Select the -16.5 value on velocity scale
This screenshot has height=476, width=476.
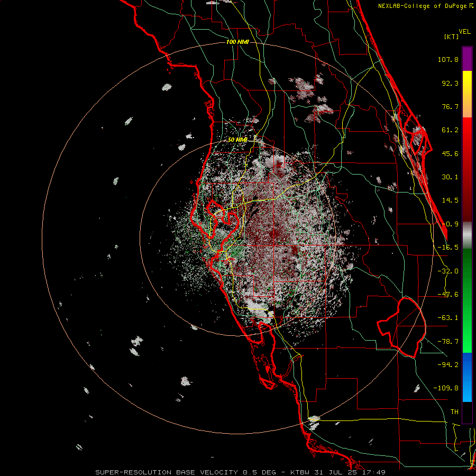tap(448, 248)
